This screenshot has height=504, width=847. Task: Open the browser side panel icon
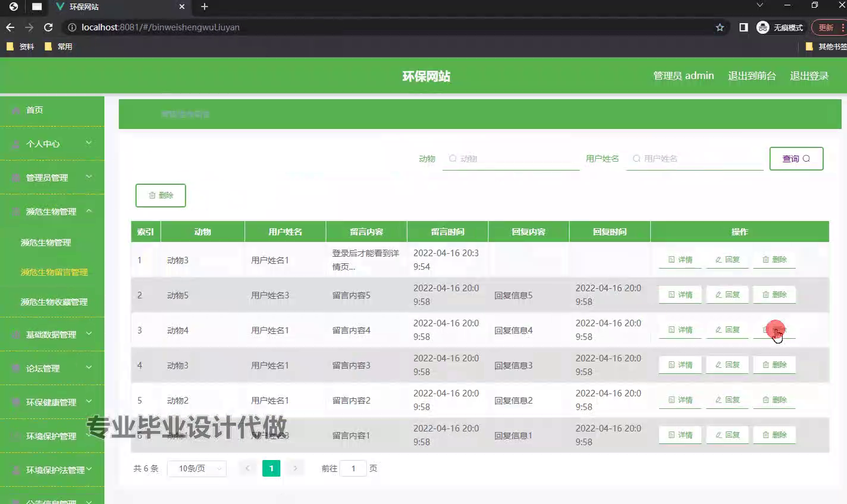click(x=744, y=27)
